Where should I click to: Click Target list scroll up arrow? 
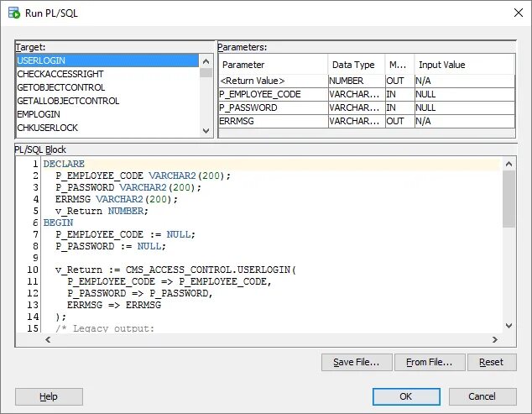coord(206,61)
